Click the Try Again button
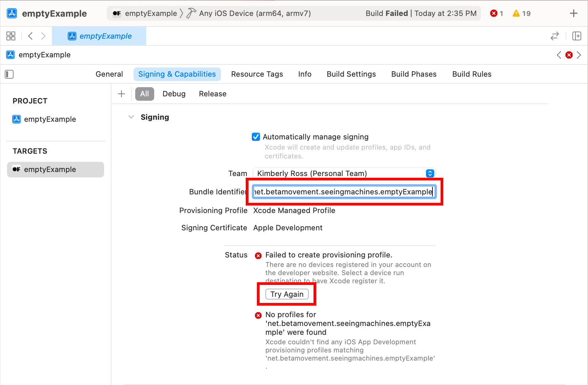The width and height of the screenshot is (588, 385). tap(287, 294)
